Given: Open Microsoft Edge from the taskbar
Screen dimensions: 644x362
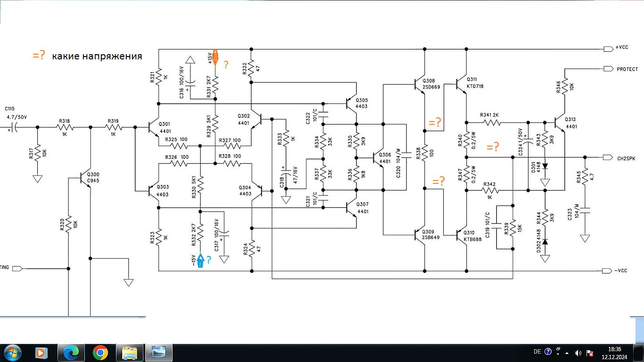Looking at the screenshot, I should 71,352.
